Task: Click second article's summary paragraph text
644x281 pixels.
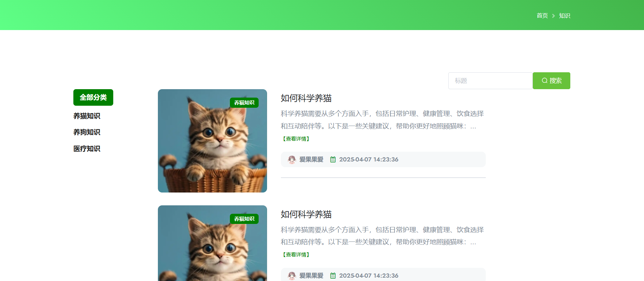Action: [382, 236]
